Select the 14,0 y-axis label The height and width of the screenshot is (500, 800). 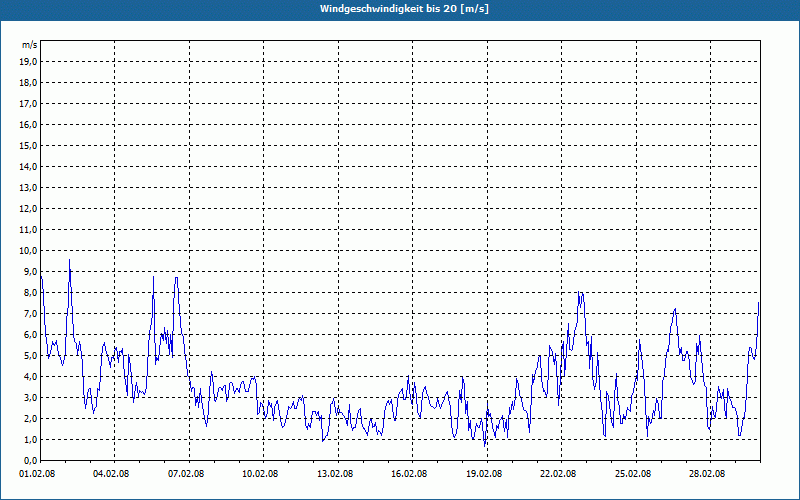[29, 166]
